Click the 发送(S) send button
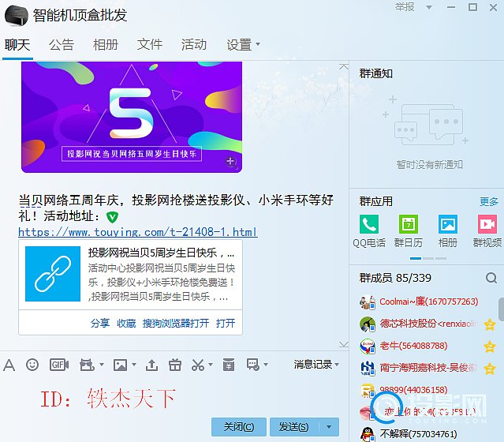Viewport: 504px width, 442px height. coord(294,427)
